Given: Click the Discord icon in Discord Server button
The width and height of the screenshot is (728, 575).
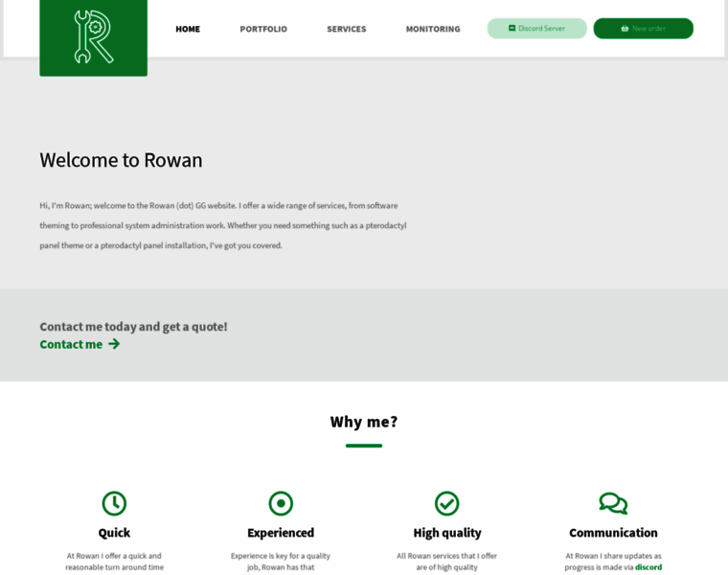Looking at the screenshot, I should pyautogui.click(x=512, y=28).
